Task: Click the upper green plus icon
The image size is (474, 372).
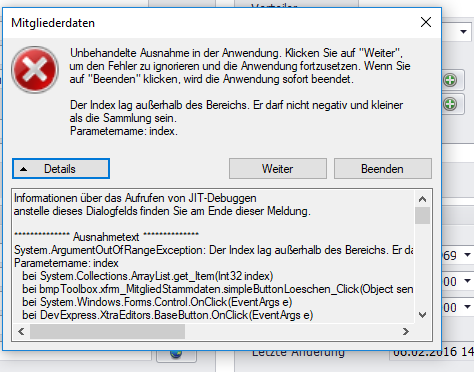Action: 450,80
